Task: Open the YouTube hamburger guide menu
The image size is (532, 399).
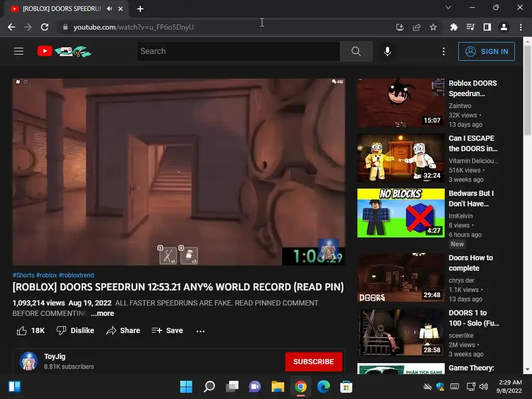Action: pyautogui.click(x=19, y=51)
